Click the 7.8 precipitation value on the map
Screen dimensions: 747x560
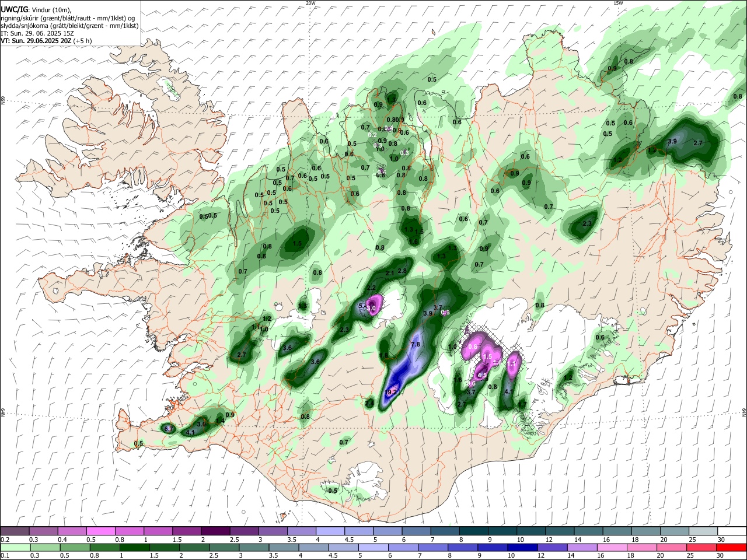(416, 345)
